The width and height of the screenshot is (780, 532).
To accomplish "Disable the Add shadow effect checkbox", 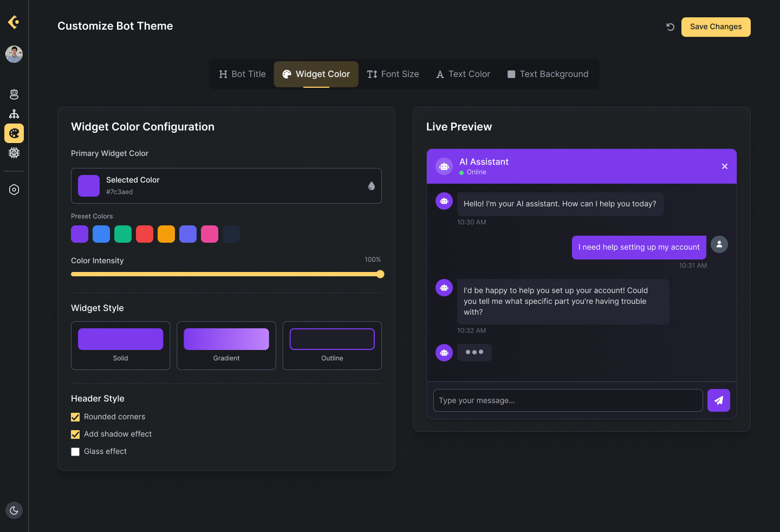I will tap(75, 434).
